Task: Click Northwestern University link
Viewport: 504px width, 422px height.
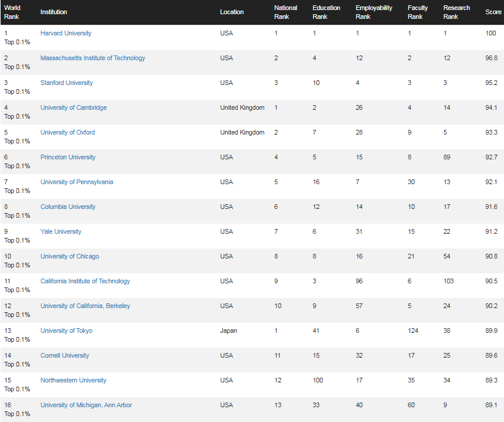Action: tap(73, 380)
